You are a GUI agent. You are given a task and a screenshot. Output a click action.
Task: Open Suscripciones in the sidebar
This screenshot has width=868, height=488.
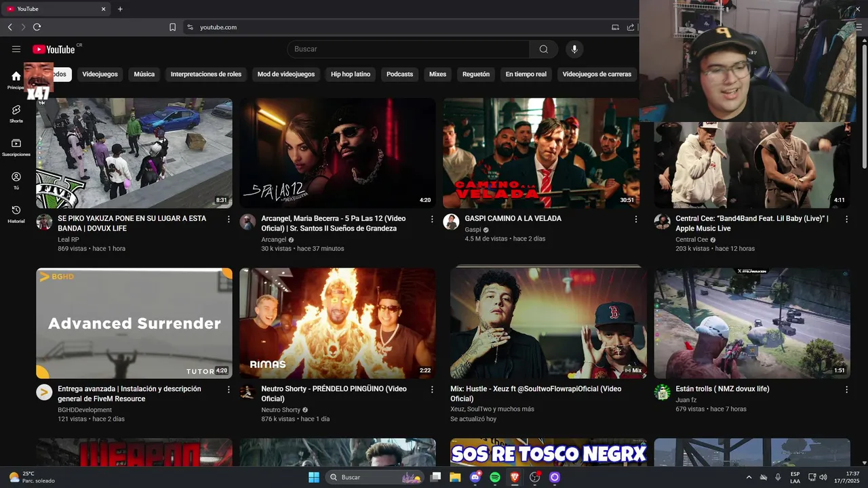pos(16,147)
